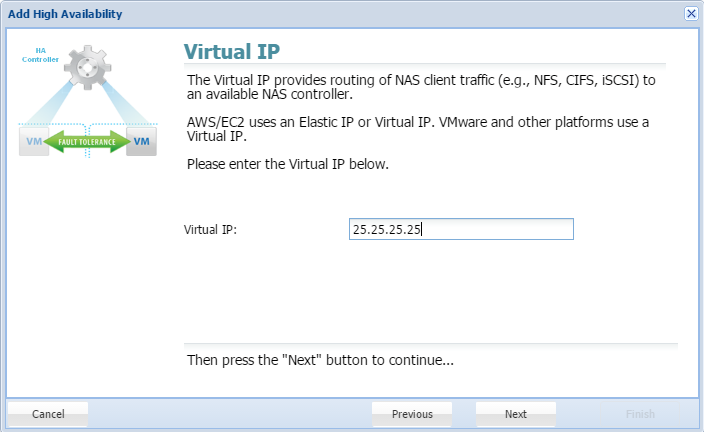Click the AWS/EC2 Elastic IP paragraph

[x=418, y=129]
